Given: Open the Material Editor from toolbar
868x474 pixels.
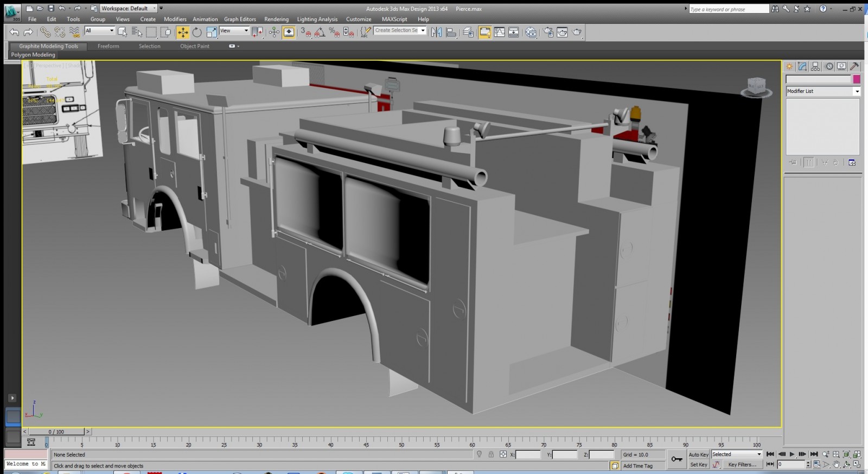Looking at the screenshot, I should click(x=531, y=33).
